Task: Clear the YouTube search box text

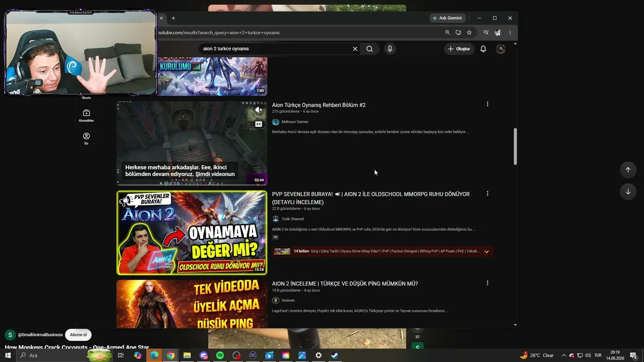Action: (x=355, y=49)
